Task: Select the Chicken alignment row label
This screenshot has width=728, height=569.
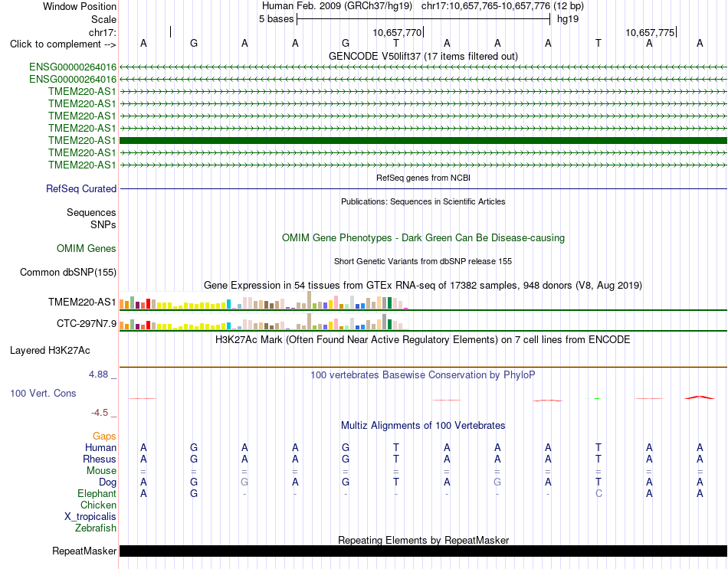Action: (x=98, y=505)
